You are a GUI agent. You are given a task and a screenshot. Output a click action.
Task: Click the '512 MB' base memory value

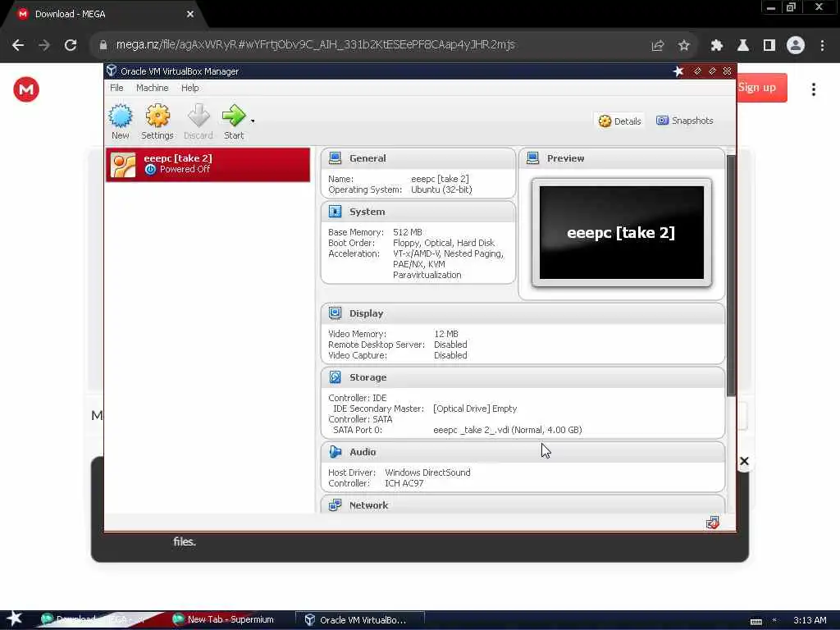[408, 232]
